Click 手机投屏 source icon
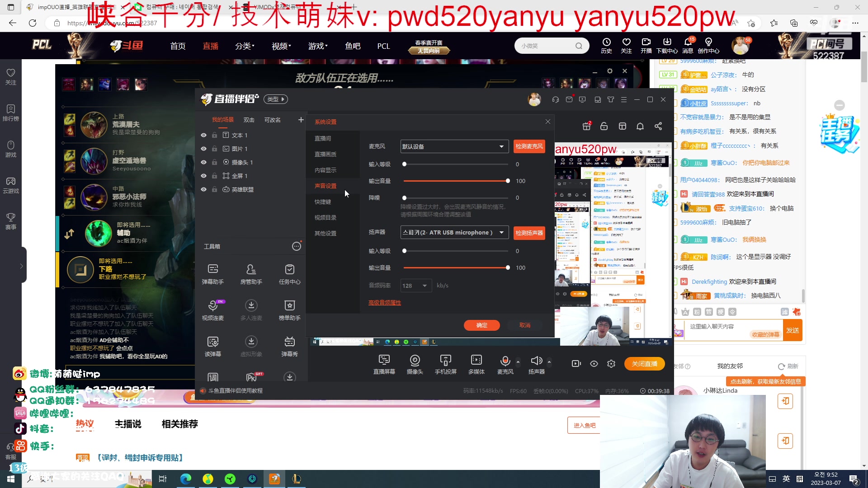 [x=445, y=364]
